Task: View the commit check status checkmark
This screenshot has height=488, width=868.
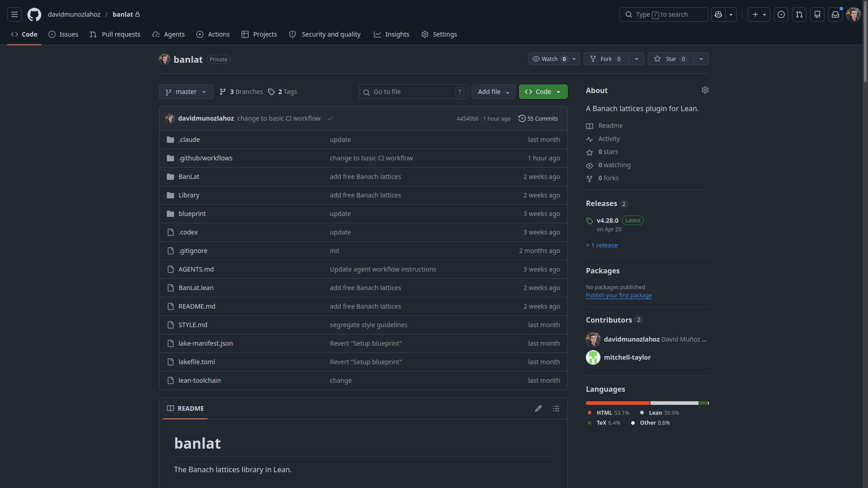Action: pyautogui.click(x=330, y=119)
